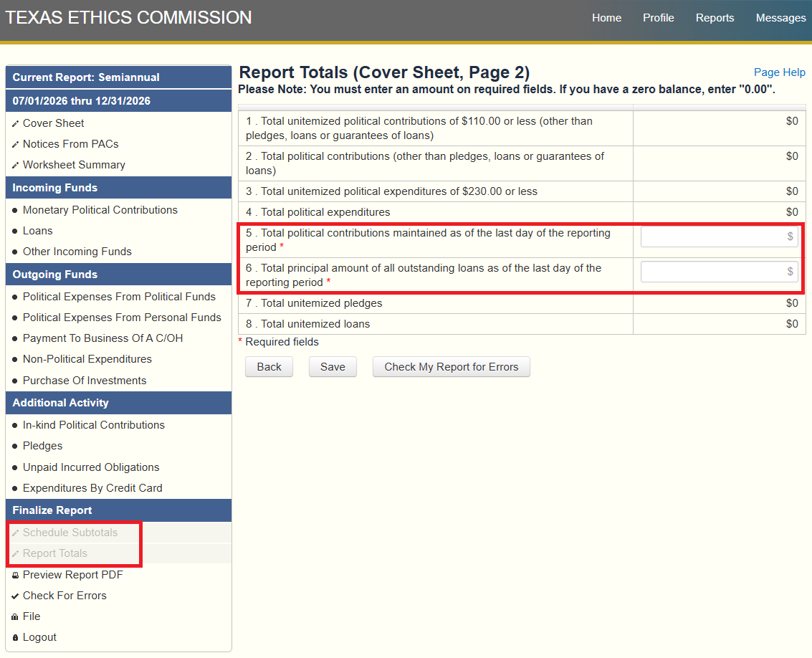Viewport: 812px width, 658px height.
Task: Open Non-Political Expenditures
Action: tap(87, 359)
